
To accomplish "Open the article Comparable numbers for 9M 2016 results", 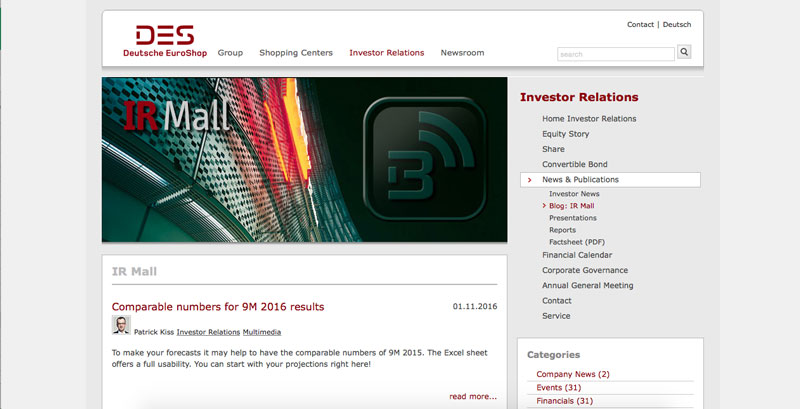I will [x=218, y=306].
